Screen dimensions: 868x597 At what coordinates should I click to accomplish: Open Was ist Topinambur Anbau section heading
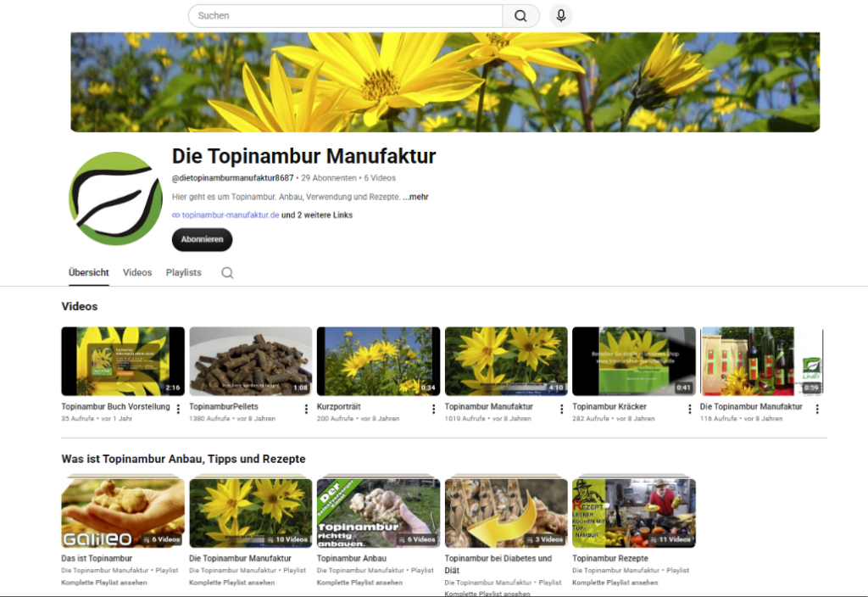click(183, 459)
